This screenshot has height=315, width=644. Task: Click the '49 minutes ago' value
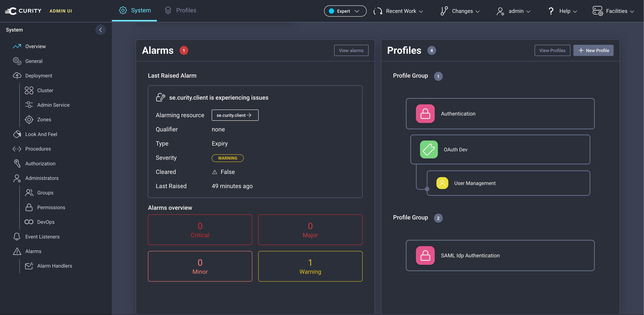click(232, 186)
